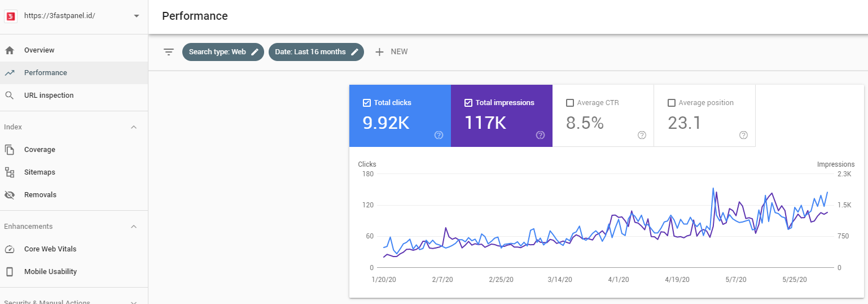Open the 3fastpanel.id property dropdown
Screen dimensions: 868x304
136,16
